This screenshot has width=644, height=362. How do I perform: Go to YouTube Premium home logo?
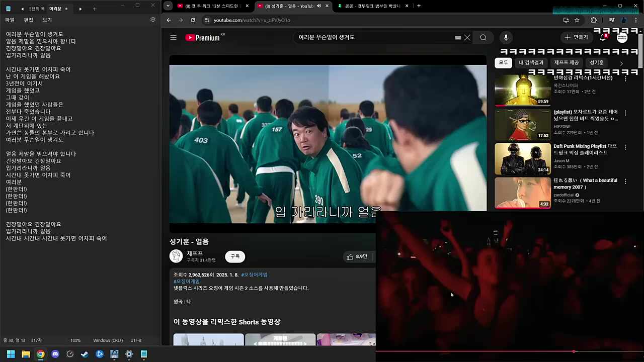click(x=203, y=38)
